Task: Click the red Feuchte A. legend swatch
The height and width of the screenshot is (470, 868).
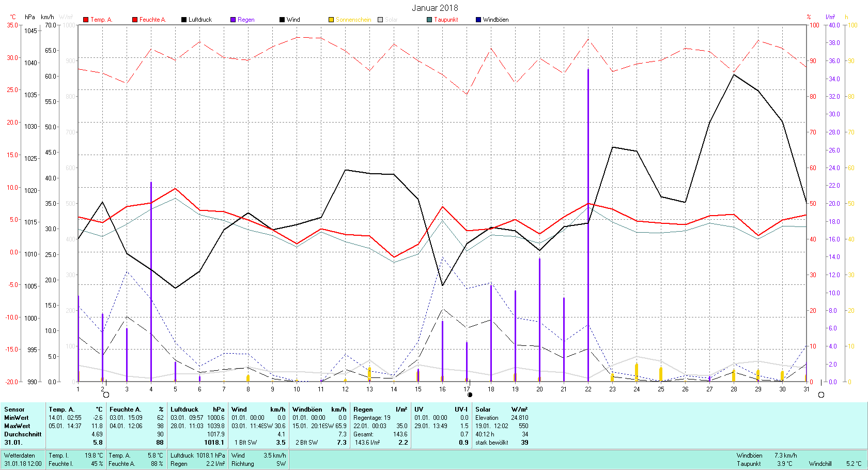Action: click(x=135, y=20)
